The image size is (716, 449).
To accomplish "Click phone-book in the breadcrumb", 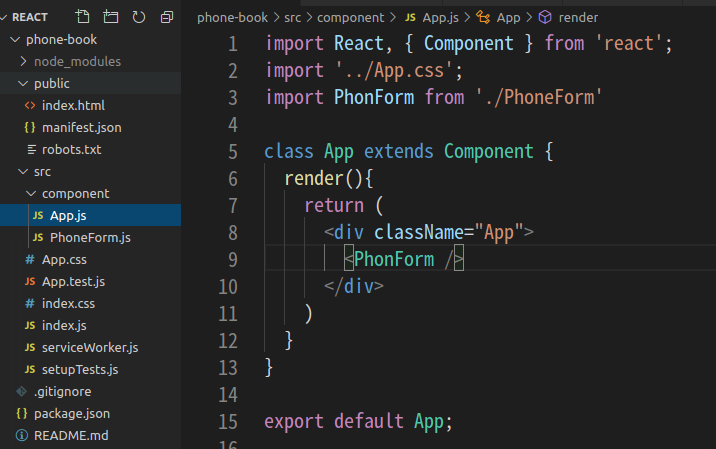I will (232, 17).
